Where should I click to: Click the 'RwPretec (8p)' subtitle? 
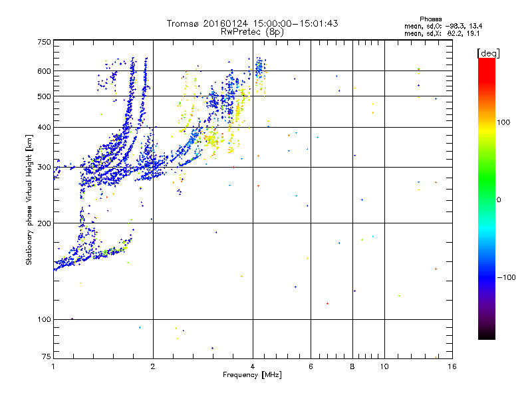click(252, 32)
